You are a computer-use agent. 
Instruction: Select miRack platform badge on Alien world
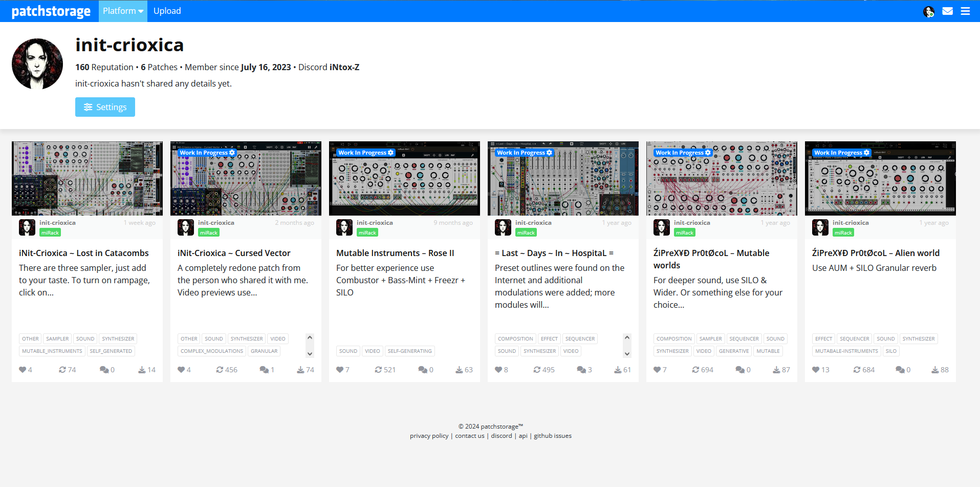pyautogui.click(x=843, y=232)
